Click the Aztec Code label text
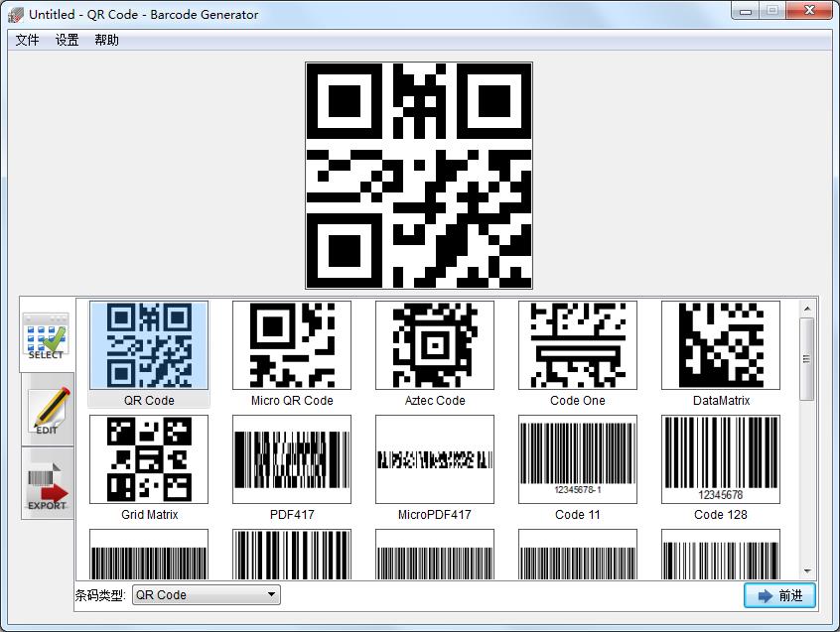This screenshot has width=840, height=632. click(435, 400)
